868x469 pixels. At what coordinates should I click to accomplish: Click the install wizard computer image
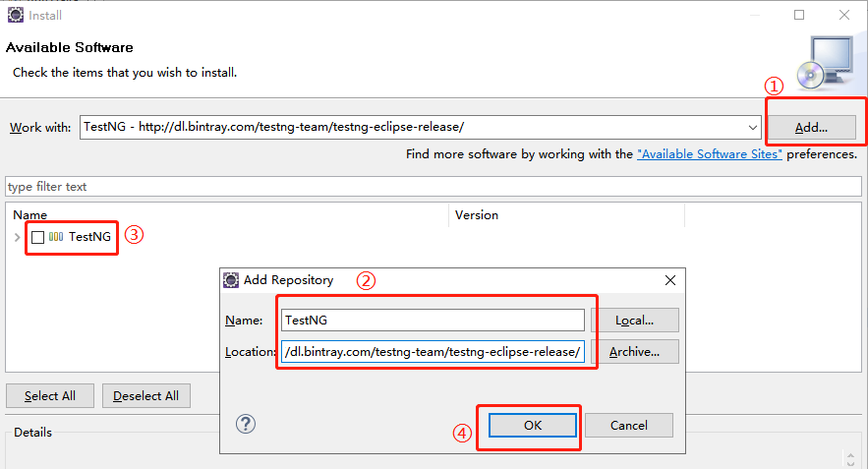tap(826, 63)
